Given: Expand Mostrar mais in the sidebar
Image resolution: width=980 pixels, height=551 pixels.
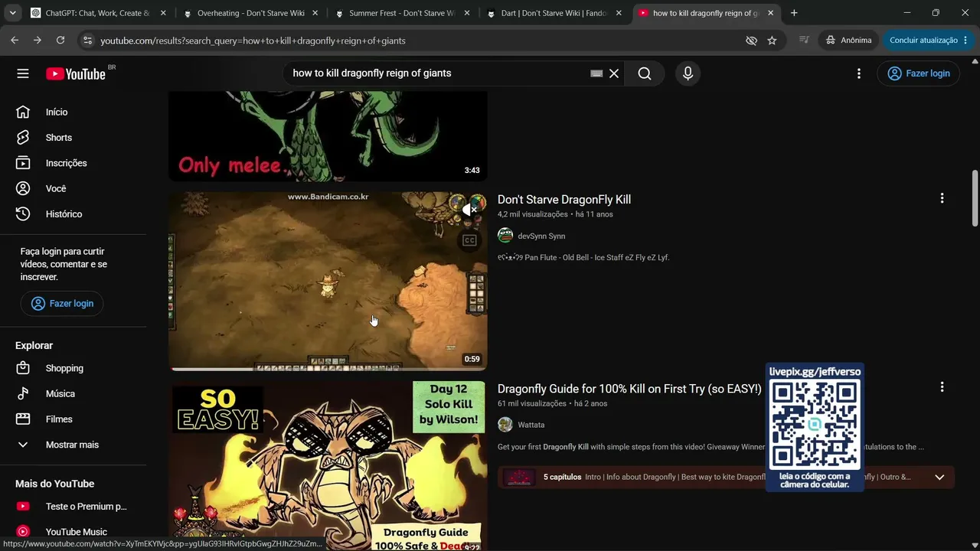Looking at the screenshot, I should (x=73, y=445).
